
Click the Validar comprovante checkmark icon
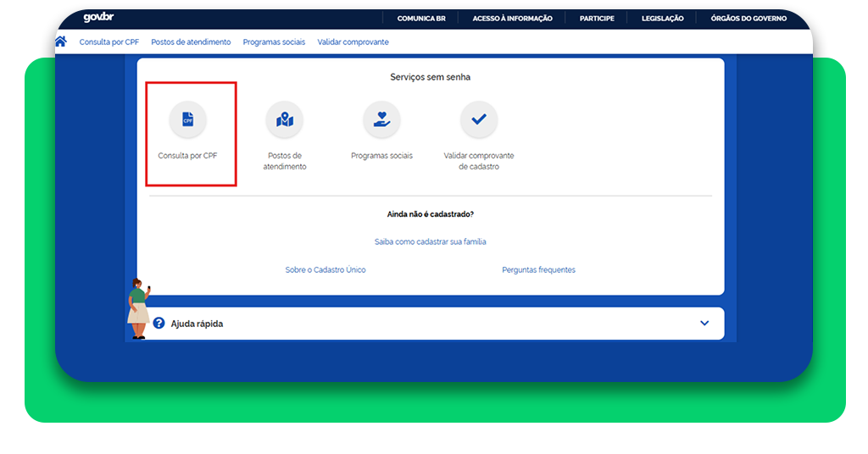pyautogui.click(x=479, y=120)
